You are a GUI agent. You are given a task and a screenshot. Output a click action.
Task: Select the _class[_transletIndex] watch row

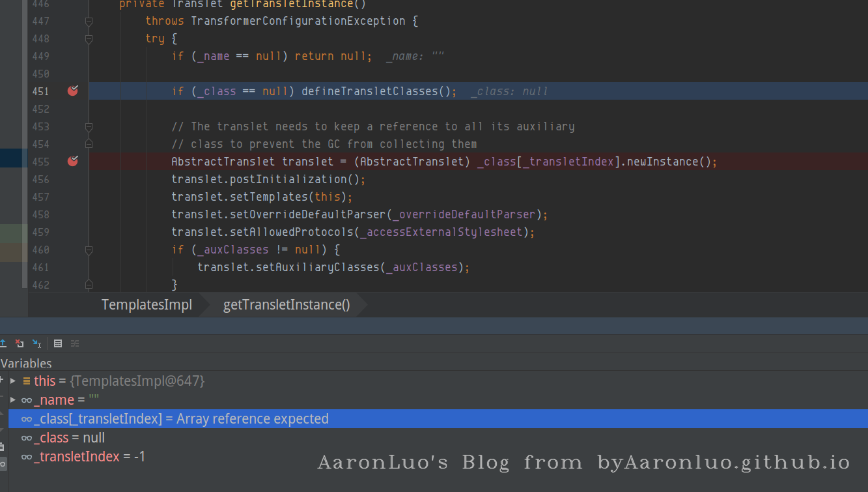(438, 419)
